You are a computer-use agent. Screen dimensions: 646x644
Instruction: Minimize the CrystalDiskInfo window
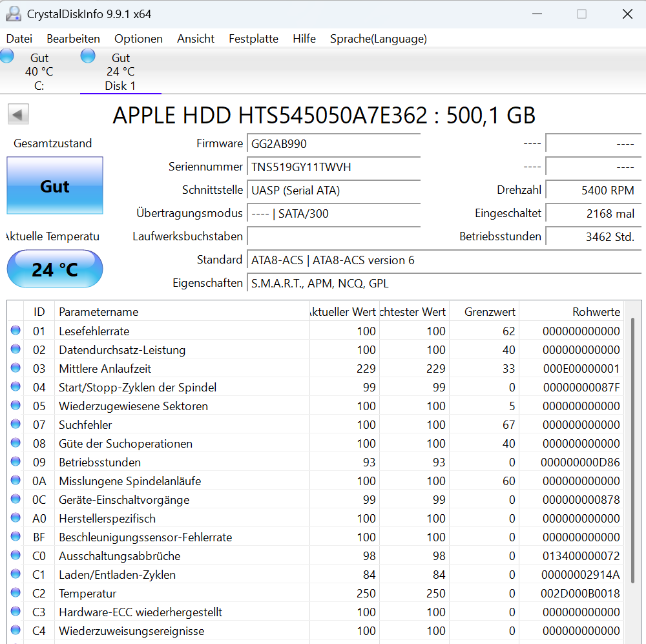pyautogui.click(x=537, y=14)
